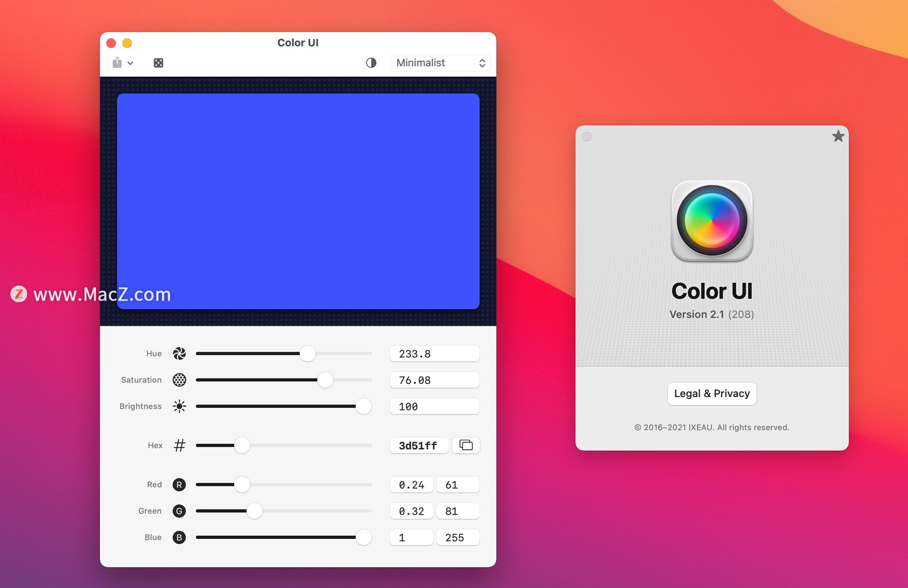Edit the Red decimal field 0.24

point(411,484)
